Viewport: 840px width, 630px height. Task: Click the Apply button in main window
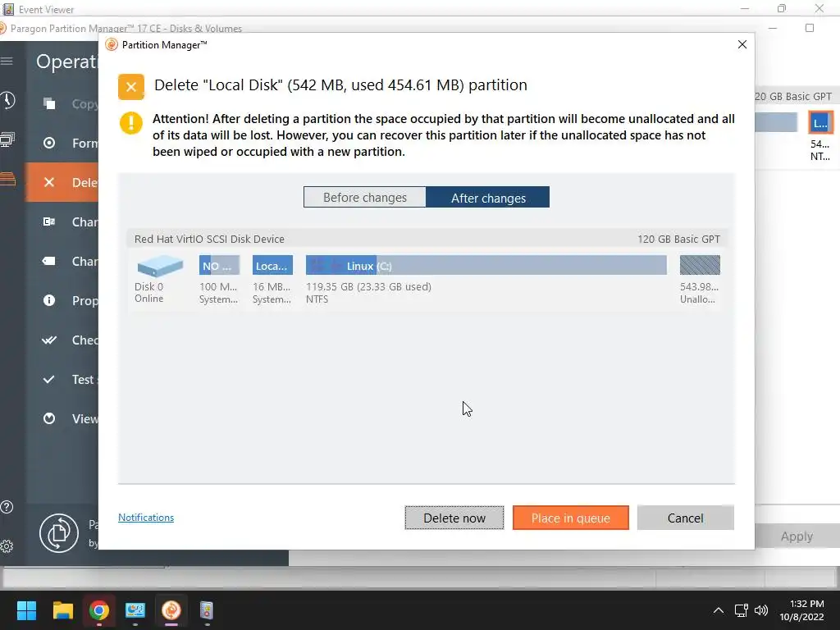click(x=797, y=536)
